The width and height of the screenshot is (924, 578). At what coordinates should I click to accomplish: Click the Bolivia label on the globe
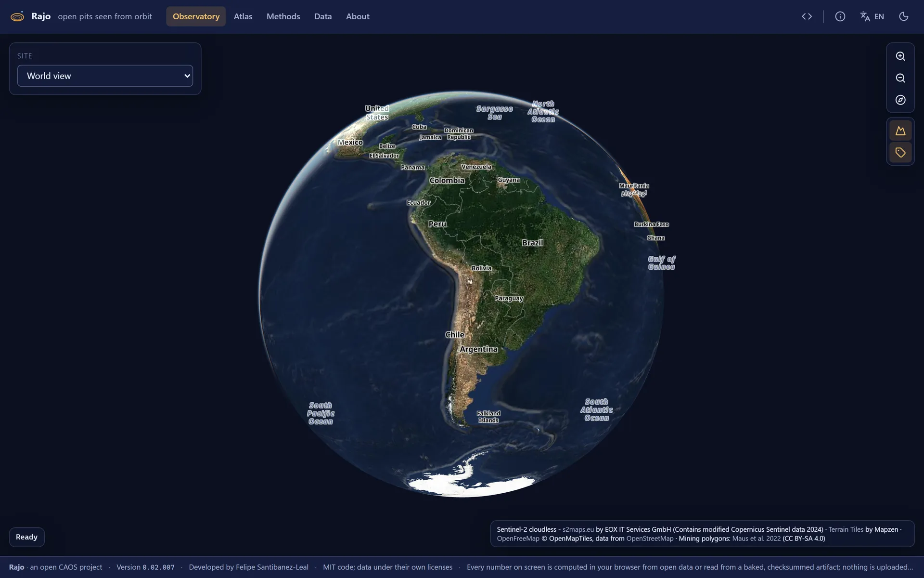(x=481, y=268)
